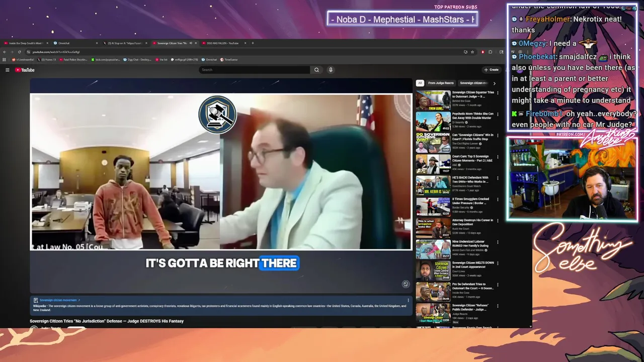Focus the YouTube search box

(254, 70)
